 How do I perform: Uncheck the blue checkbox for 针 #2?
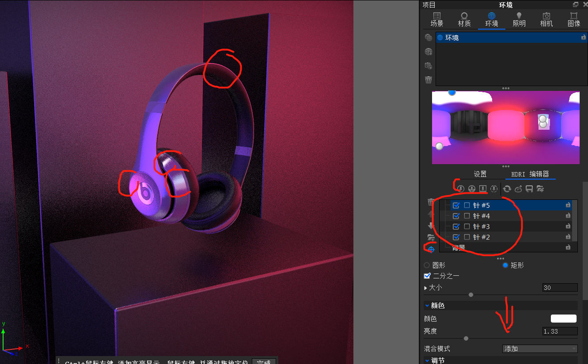tap(456, 237)
